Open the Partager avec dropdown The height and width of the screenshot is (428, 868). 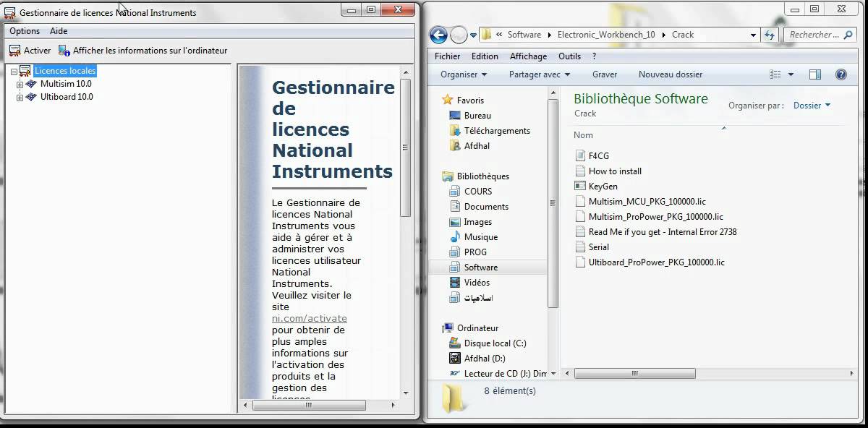540,74
